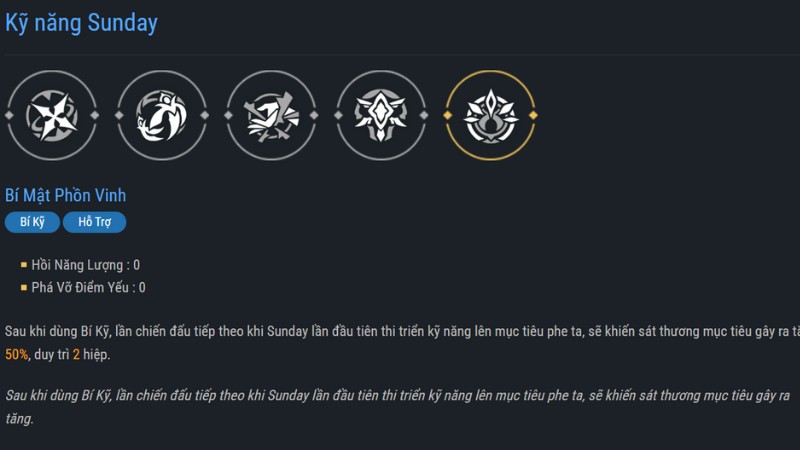This screenshot has width=800, height=450.
Task: Select the fourth skill icon with diamond crest
Action: (381, 115)
